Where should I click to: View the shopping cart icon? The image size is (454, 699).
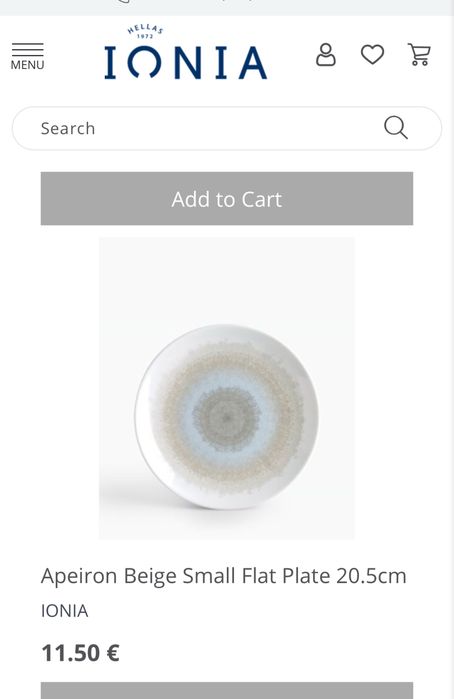(419, 55)
